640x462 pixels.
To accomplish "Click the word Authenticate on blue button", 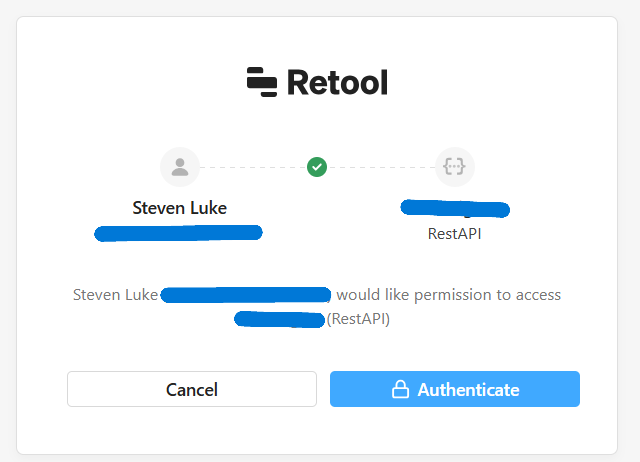I will [x=468, y=390].
